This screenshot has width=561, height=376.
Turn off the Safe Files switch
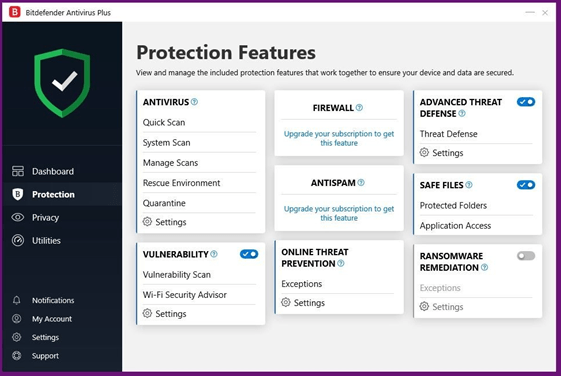click(526, 185)
